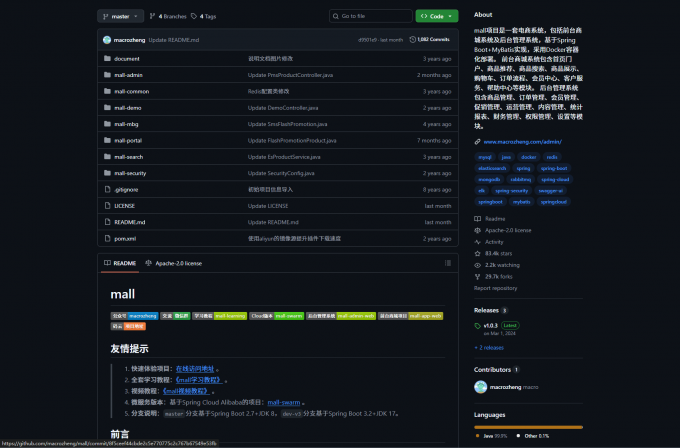Open the master branch dropdown
The height and width of the screenshot is (448, 680).
pyautogui.click(x=120, y=16)
